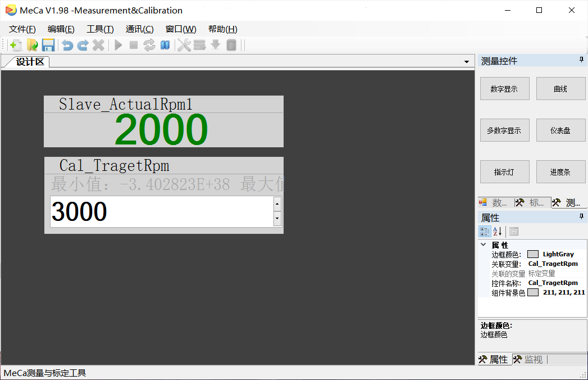The width and height of the screenshot is (588, 380).
Task: Collapse the 属性 category expander
Action: coord(484,245)
